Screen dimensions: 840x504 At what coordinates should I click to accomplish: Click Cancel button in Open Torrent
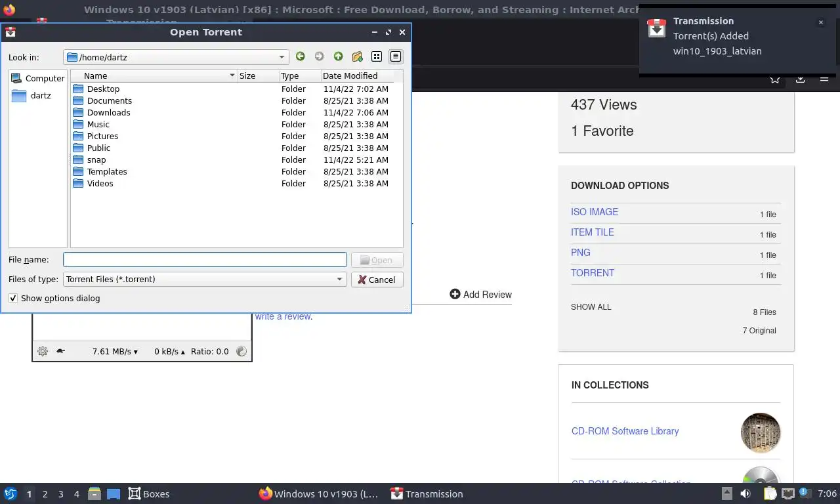coord(377,279)
